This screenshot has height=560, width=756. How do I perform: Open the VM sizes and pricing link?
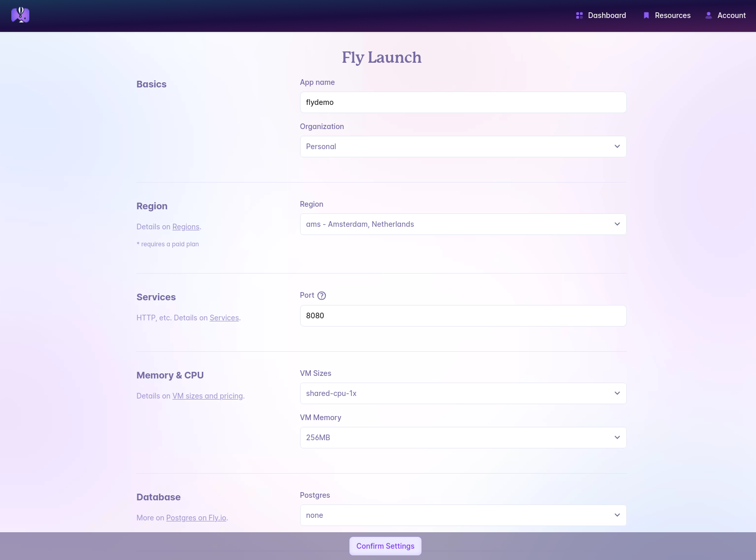coord(207,396)
